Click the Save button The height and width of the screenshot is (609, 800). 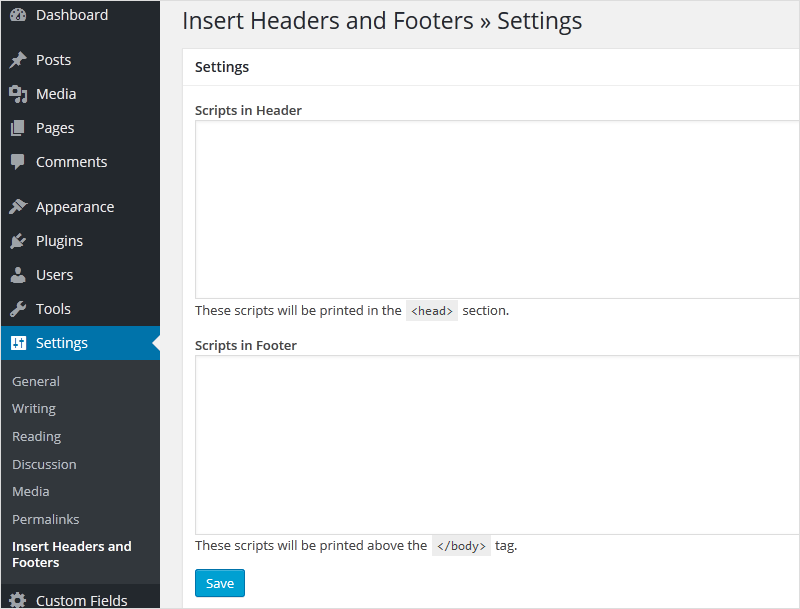pos(219,583)
